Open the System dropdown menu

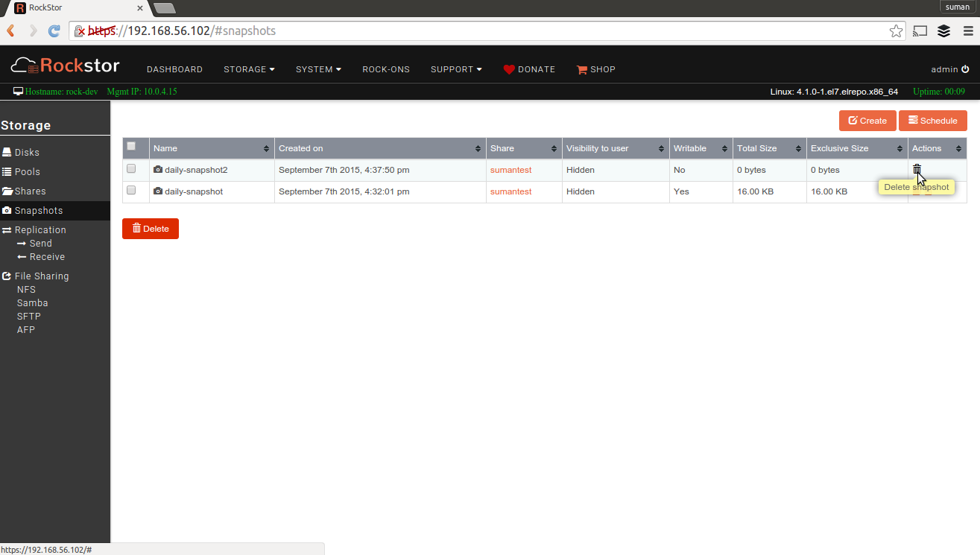(318, 69)
